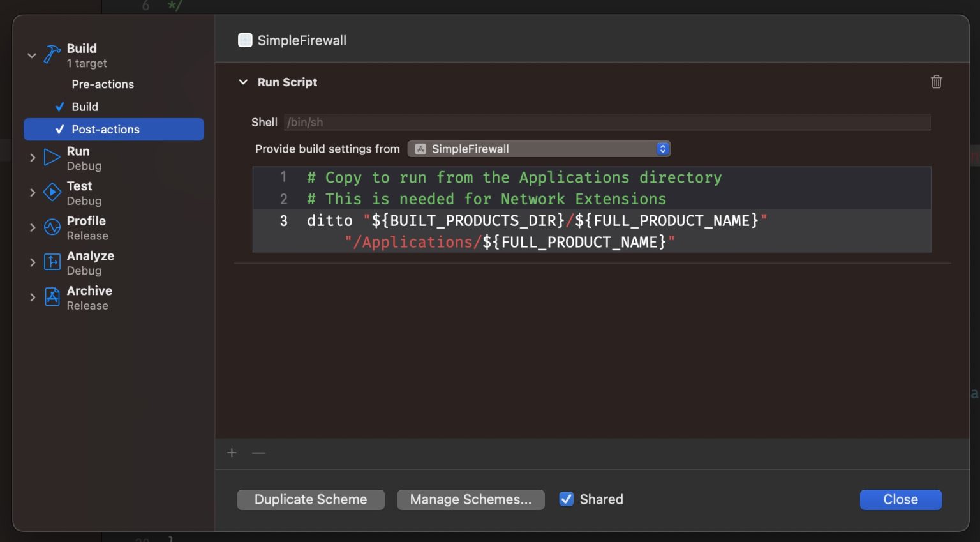Click the Run play icon

click(x=52, y=157)
